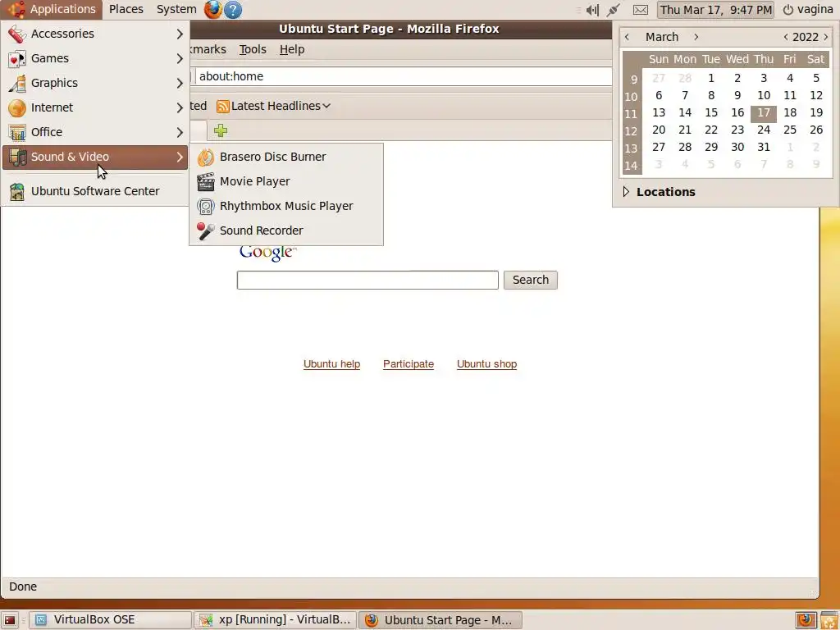Click the Latest Headlines RSS feed icon

coord(223,106)
